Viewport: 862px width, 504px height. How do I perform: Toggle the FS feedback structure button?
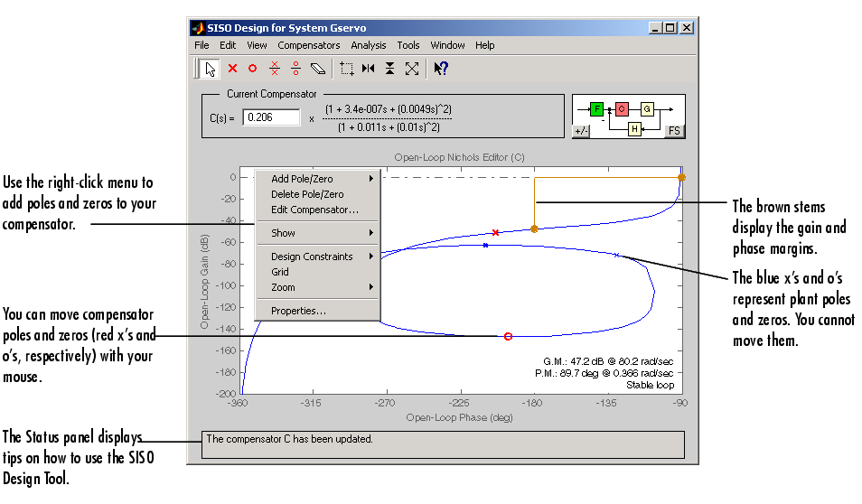[673, 131]
